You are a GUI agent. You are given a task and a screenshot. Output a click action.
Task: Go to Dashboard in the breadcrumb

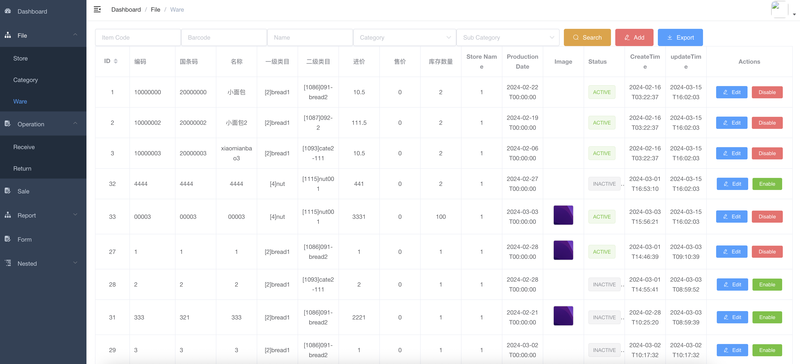point(126,10)
